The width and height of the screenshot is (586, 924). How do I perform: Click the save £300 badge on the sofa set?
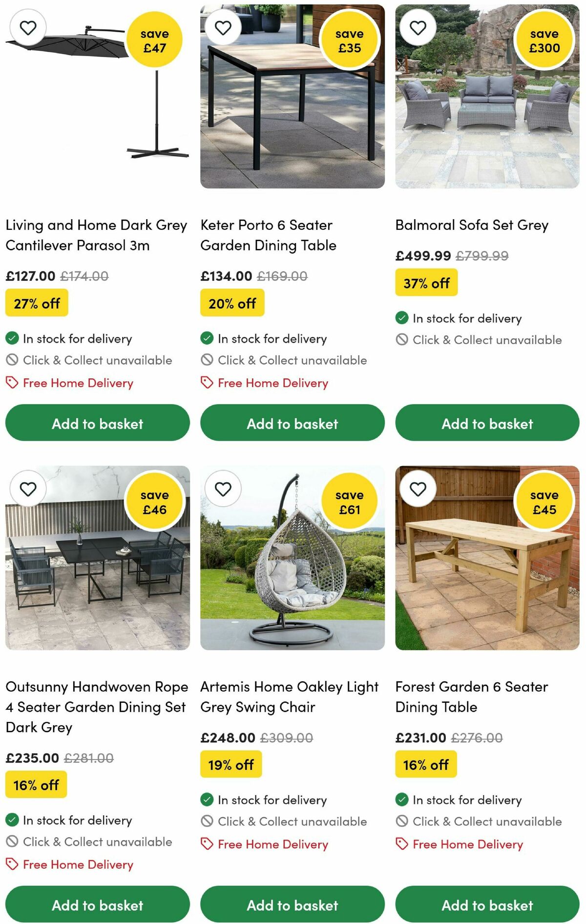544,40
